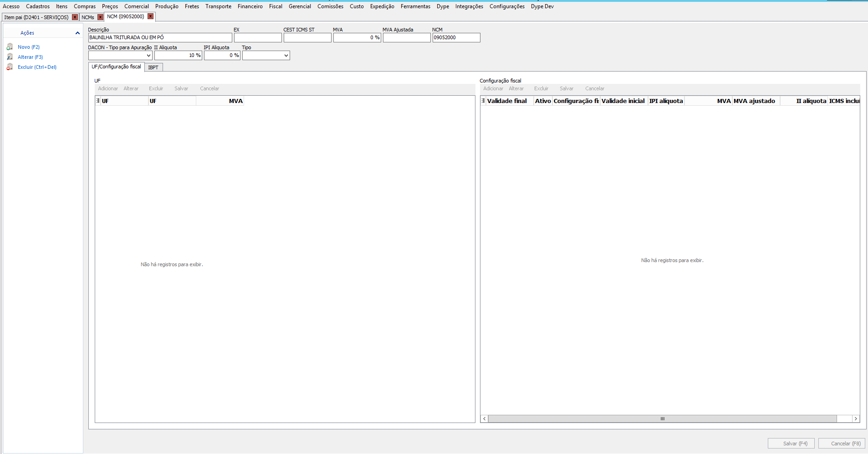Viewport: 868px width, 454px height.
Task: Click the Cancelar (F8) button
Action: (x=842, y=444)
